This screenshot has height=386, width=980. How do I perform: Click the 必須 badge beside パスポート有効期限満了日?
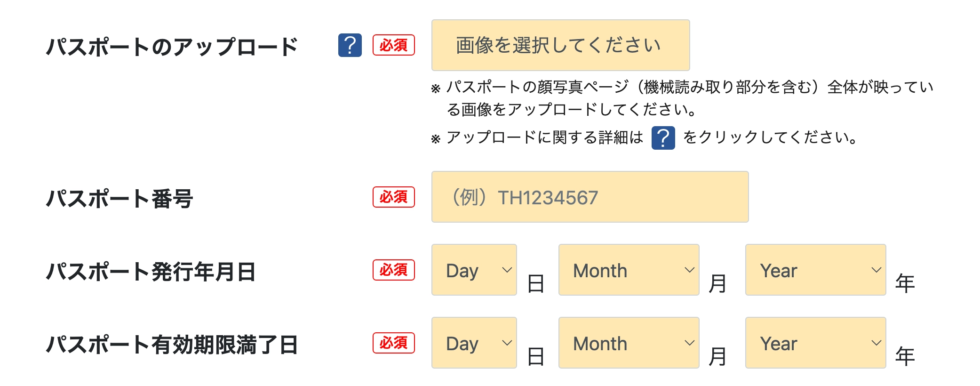click(394, 343)
